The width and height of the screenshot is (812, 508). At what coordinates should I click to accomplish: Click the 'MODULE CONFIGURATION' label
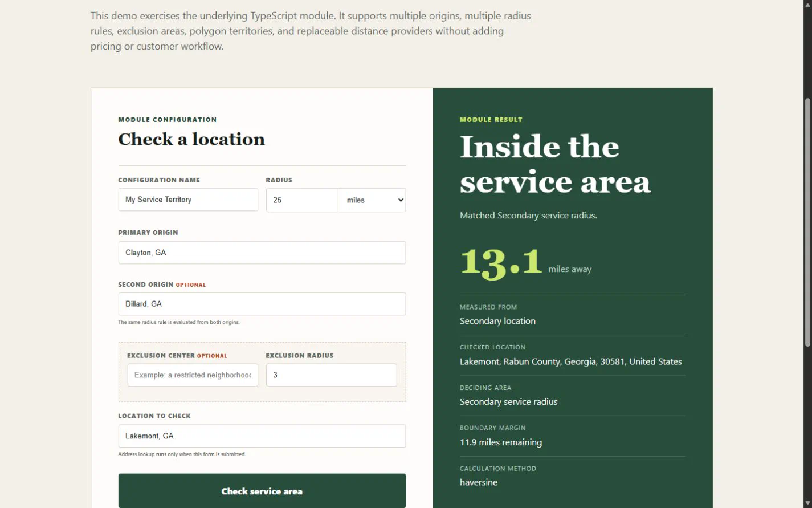tap(168, 120)
